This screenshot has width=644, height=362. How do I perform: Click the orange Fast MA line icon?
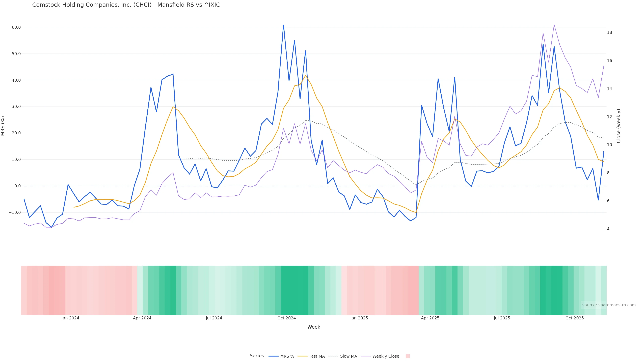coord(303,356)
